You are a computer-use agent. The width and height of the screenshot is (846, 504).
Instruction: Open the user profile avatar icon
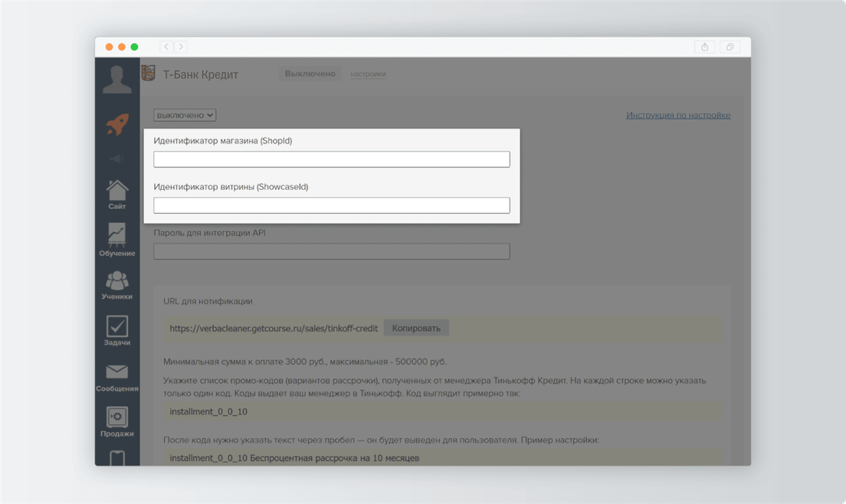click(x=117, y=79)
